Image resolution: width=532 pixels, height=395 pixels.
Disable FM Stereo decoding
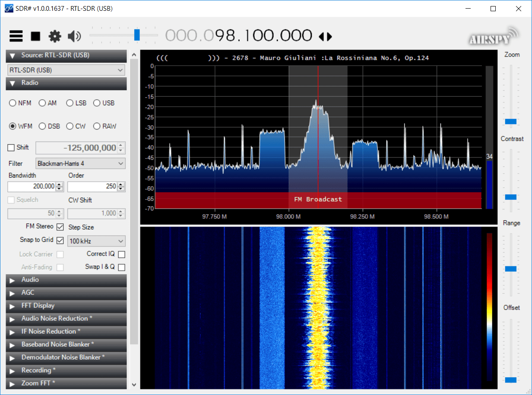pos(60,226)
